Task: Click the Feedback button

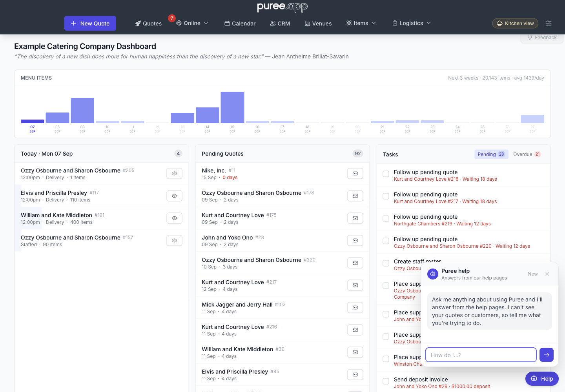Action: (x=542, y=38)
